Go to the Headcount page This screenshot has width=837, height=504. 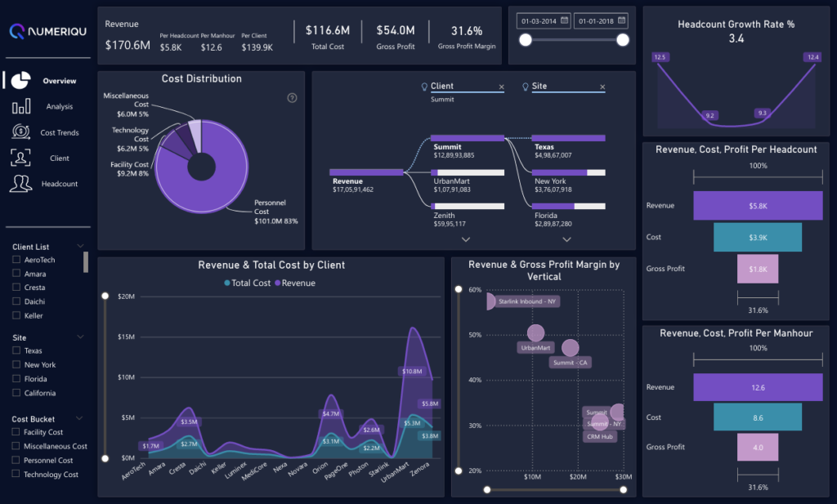tap(59, 184)
